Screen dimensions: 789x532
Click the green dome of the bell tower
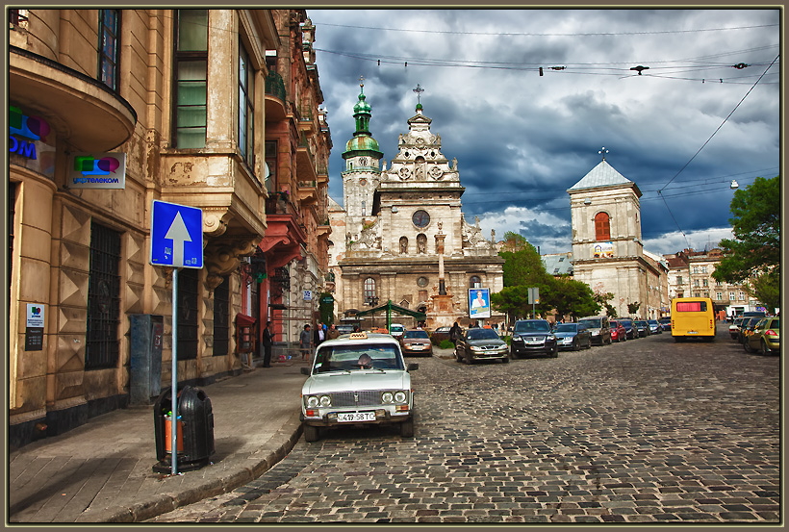[362, 141]
